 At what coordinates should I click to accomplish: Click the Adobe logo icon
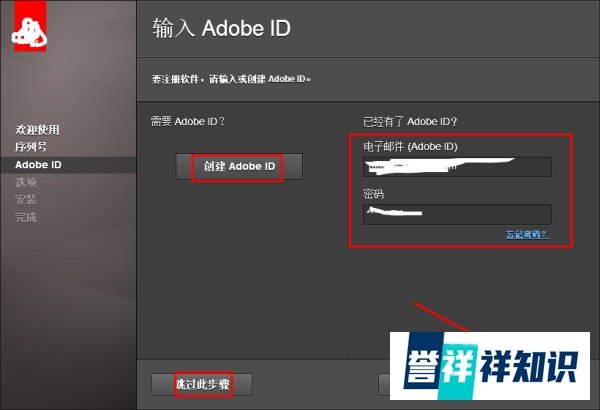coord(30,26)
